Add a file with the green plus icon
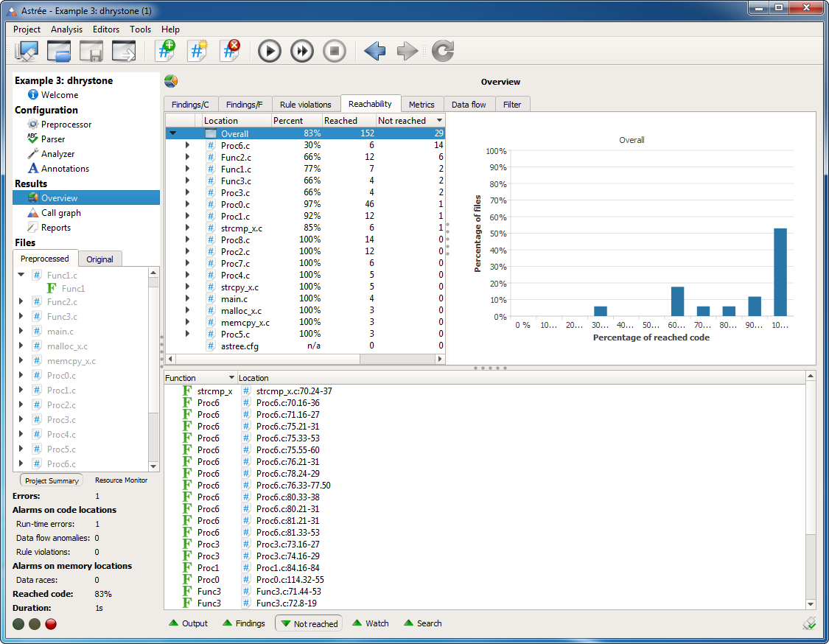829x644 pixels. click(x=166, y=51)
